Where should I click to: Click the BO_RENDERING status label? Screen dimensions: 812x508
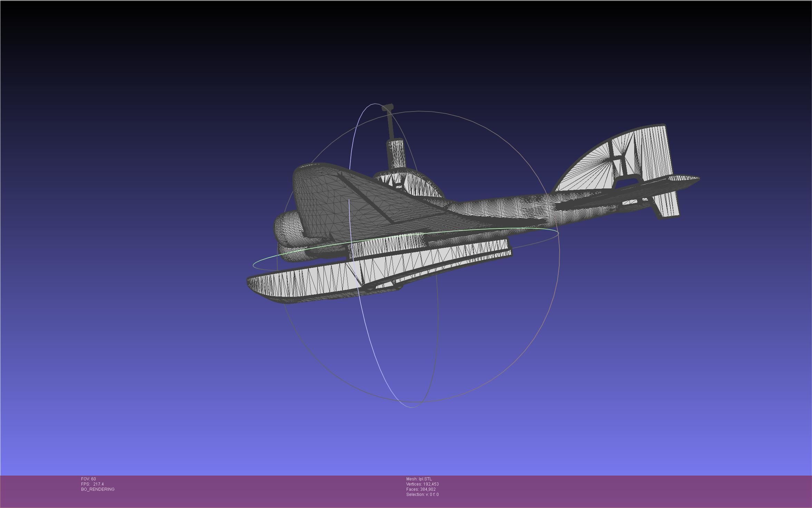click(x=98, y=489)
